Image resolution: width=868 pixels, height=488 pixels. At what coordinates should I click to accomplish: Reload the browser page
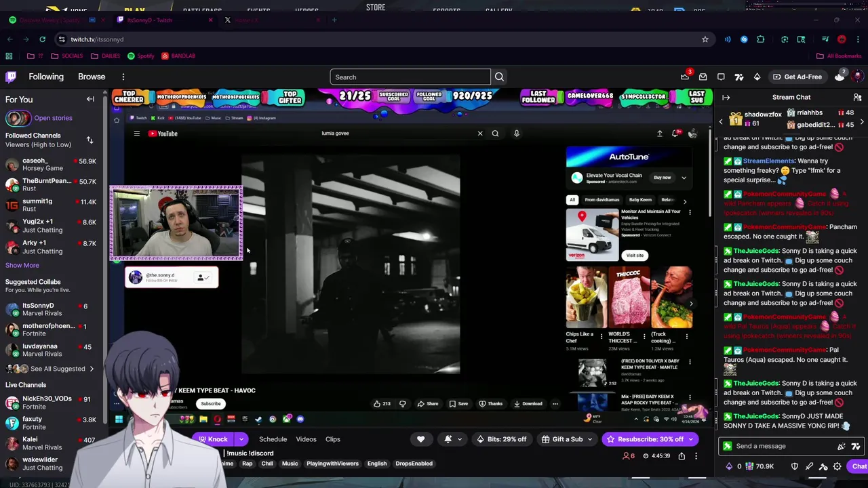(x=42, y=39)
